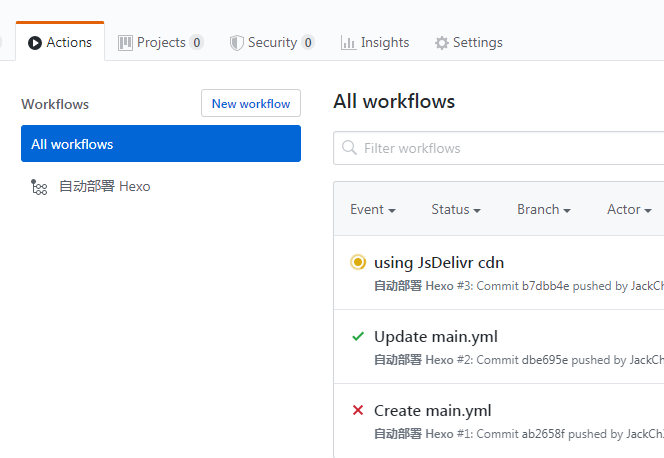Click the workflow icon beside 自动部署 Hexo
The image size is (664, 458).
(39, 187)
